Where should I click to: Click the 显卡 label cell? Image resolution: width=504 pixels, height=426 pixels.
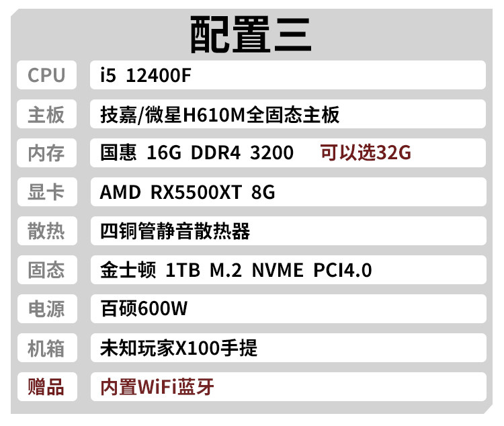point(46,192)
